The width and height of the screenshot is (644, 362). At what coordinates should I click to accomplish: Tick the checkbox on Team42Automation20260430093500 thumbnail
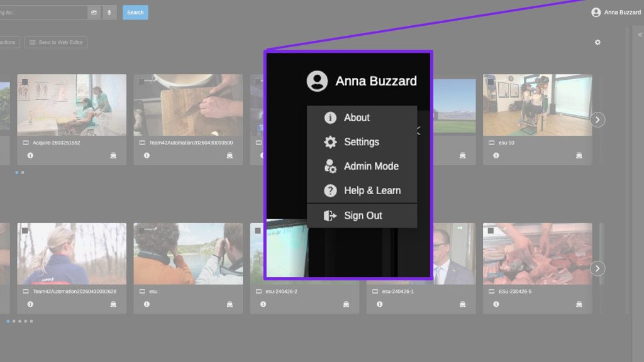142,82
